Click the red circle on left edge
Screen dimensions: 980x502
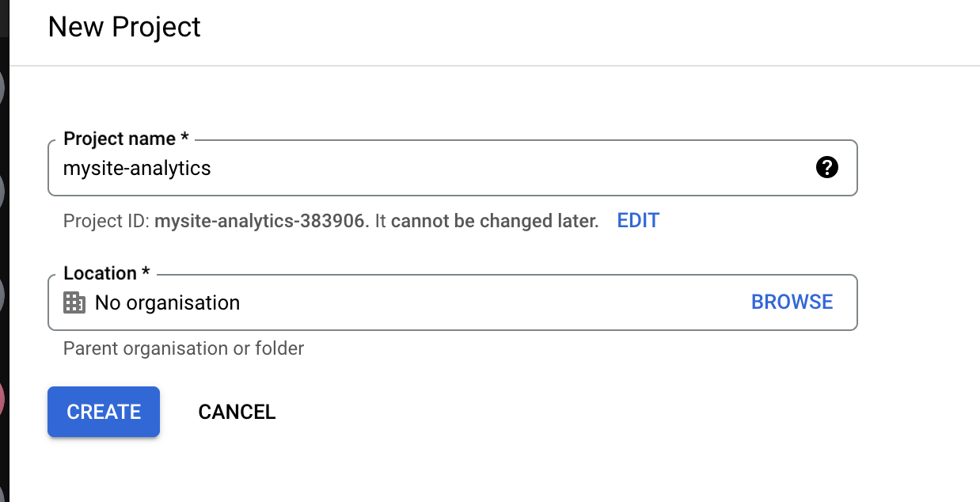click(2, 399)
